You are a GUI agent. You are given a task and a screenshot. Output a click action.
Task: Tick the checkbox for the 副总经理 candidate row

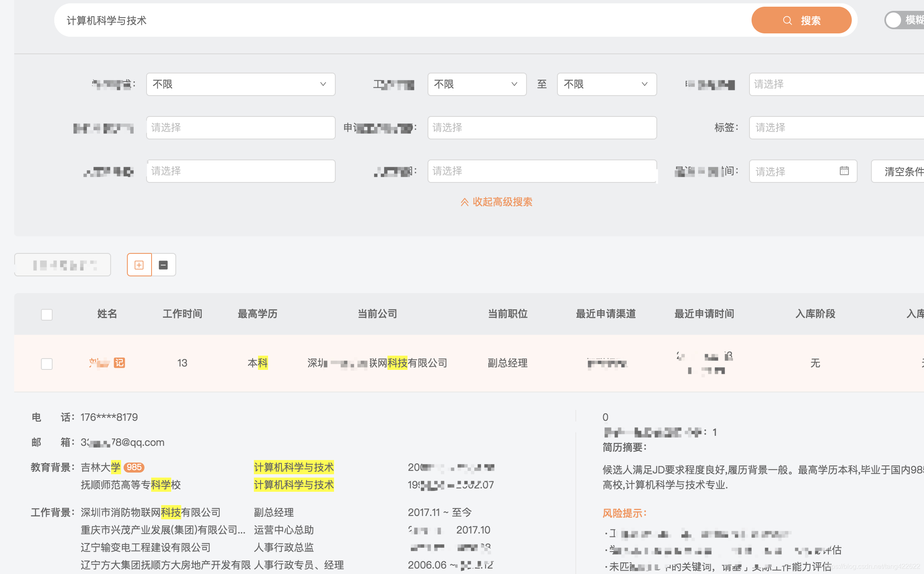47,364
